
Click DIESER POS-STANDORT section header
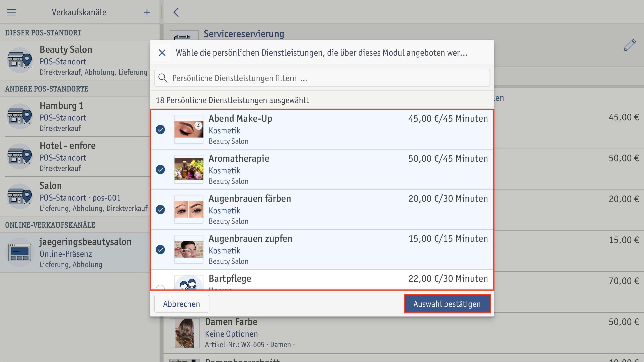point(43,33)
